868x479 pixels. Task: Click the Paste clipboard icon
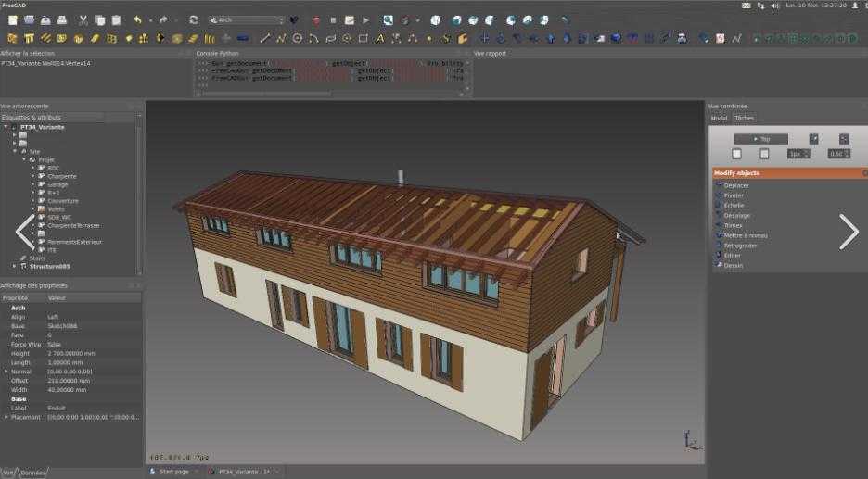(x=116, y=20)
